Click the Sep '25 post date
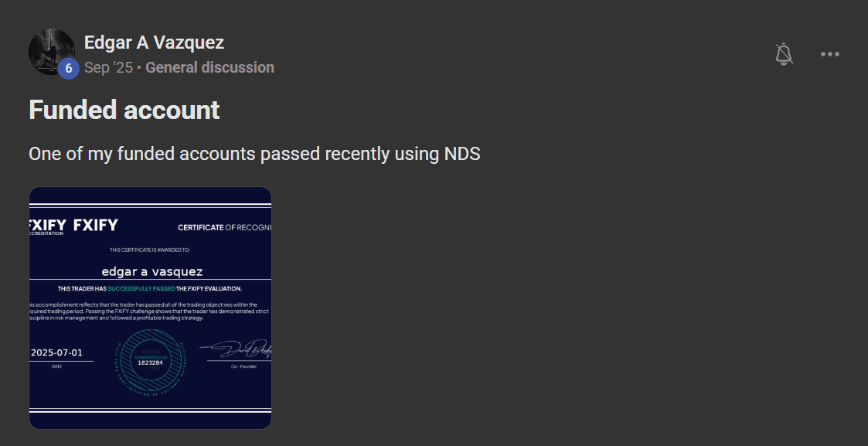The width and height of the screenshot is (868, 446). coord(108,67)
